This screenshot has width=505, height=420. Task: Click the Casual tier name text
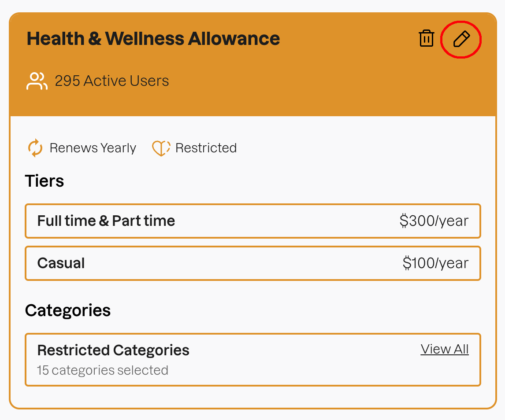61,263
